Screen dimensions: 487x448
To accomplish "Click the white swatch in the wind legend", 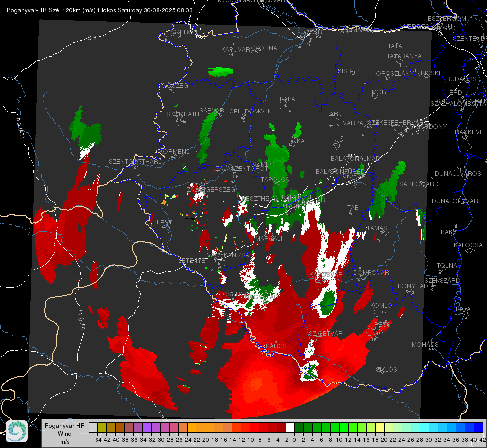I will pyautogui.click(x=290, y=428).
